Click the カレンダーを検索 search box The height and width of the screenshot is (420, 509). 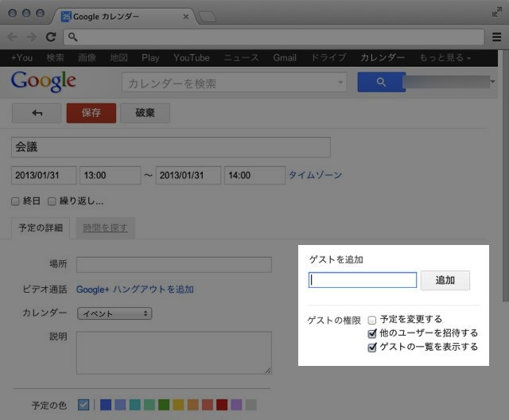[235, 82]
